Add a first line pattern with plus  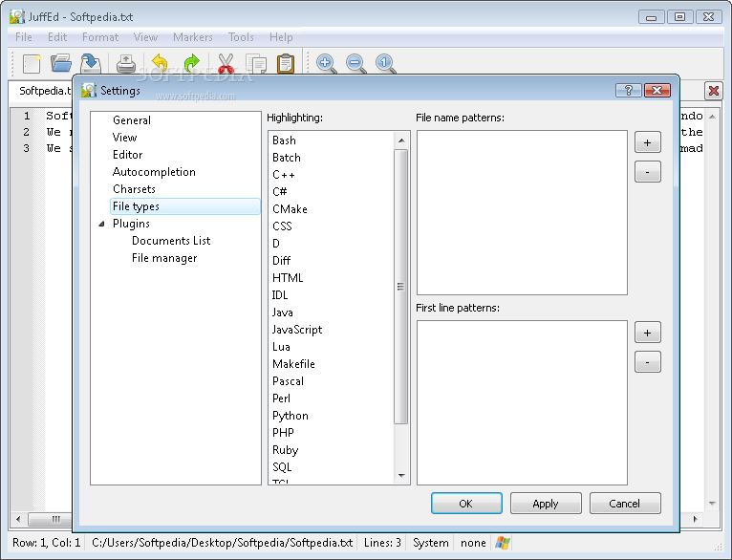pyautogui.click(x=648, y=333)
